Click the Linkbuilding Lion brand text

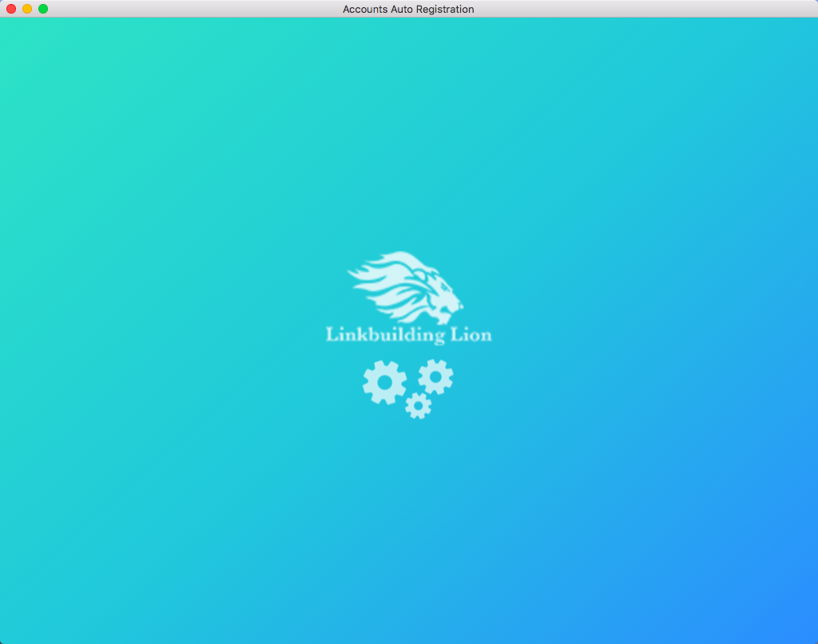coord(408,335)
